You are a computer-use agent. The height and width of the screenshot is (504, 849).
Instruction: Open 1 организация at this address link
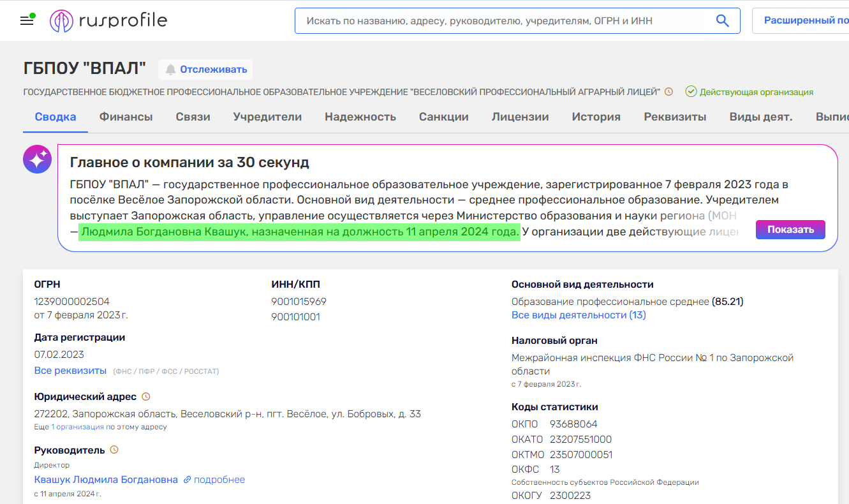click(x=77, y=427)
